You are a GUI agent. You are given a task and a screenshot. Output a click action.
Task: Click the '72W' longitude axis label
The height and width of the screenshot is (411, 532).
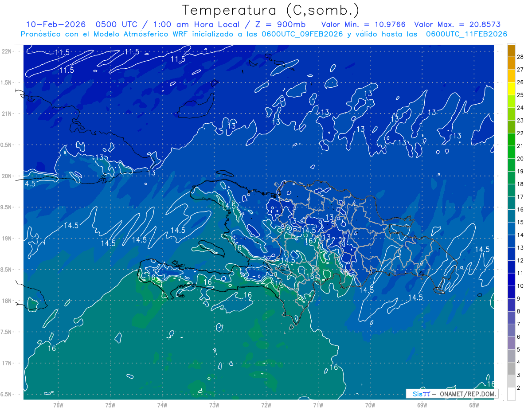tap(266, 405)
